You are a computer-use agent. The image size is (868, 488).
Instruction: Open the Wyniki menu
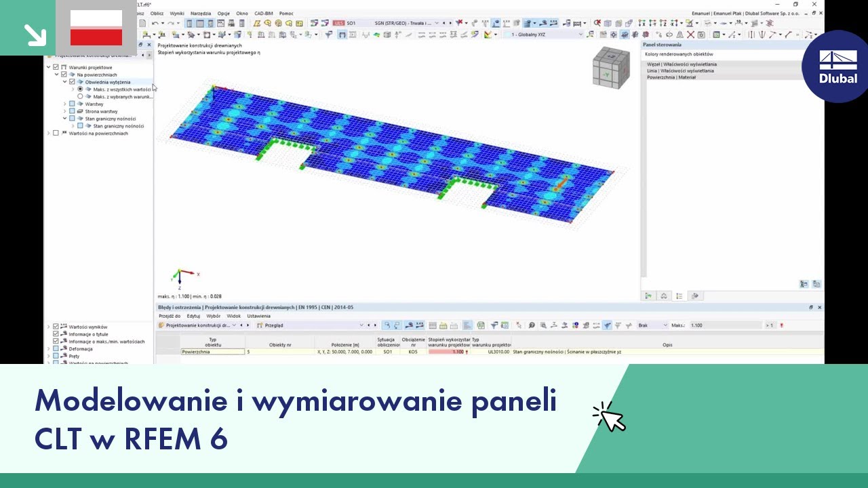point(177,13)
